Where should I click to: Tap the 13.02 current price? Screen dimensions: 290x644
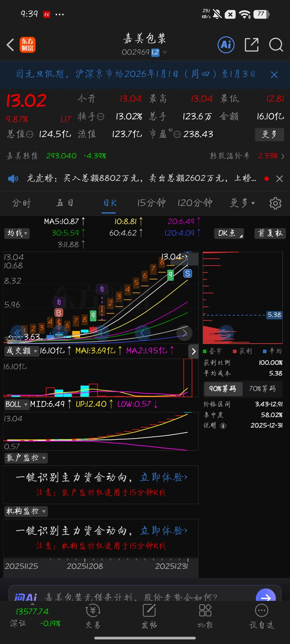point(26,101)
